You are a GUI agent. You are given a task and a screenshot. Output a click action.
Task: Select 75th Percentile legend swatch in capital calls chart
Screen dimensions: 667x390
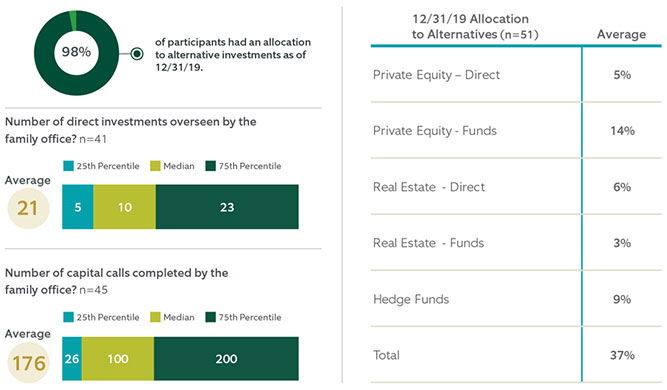point(211,317)
